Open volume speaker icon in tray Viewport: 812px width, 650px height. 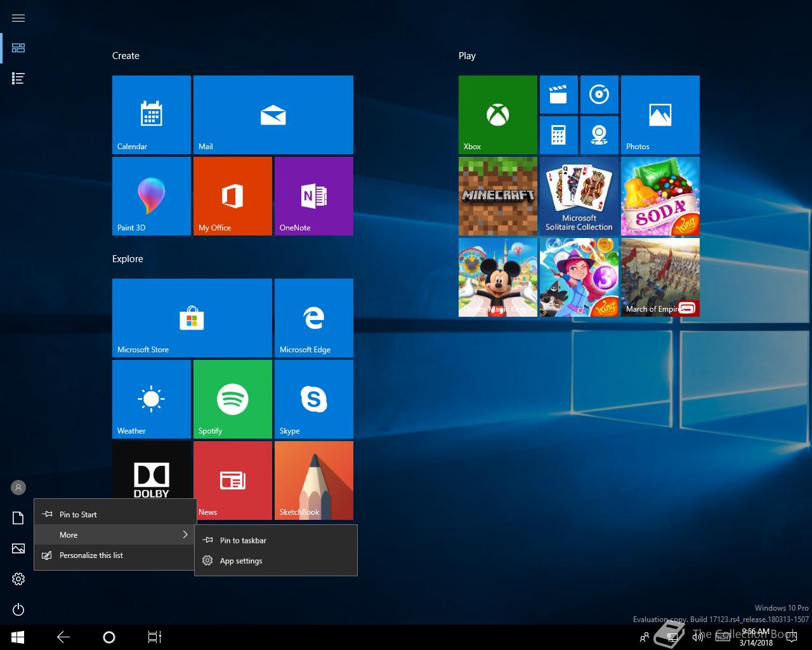(698, 637)
